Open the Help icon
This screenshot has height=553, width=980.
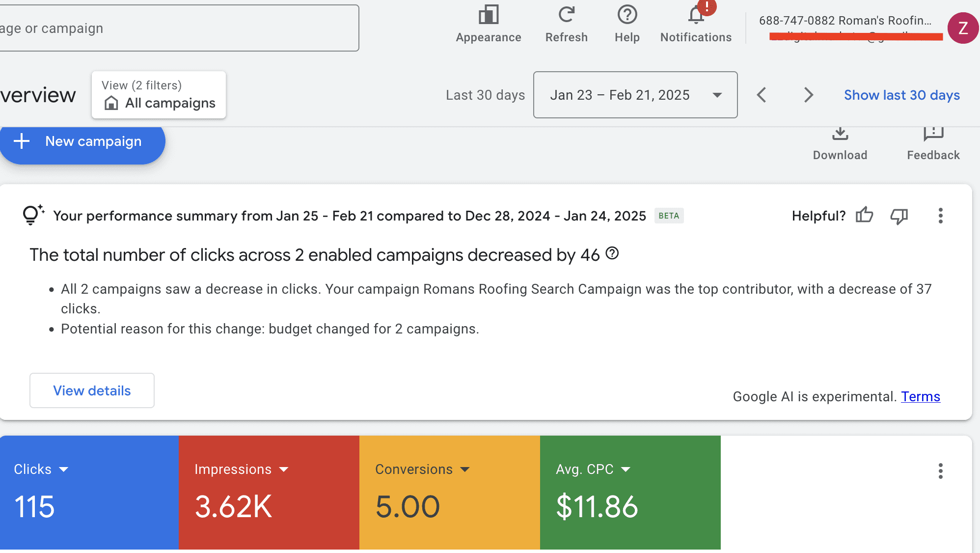(627, 15)
